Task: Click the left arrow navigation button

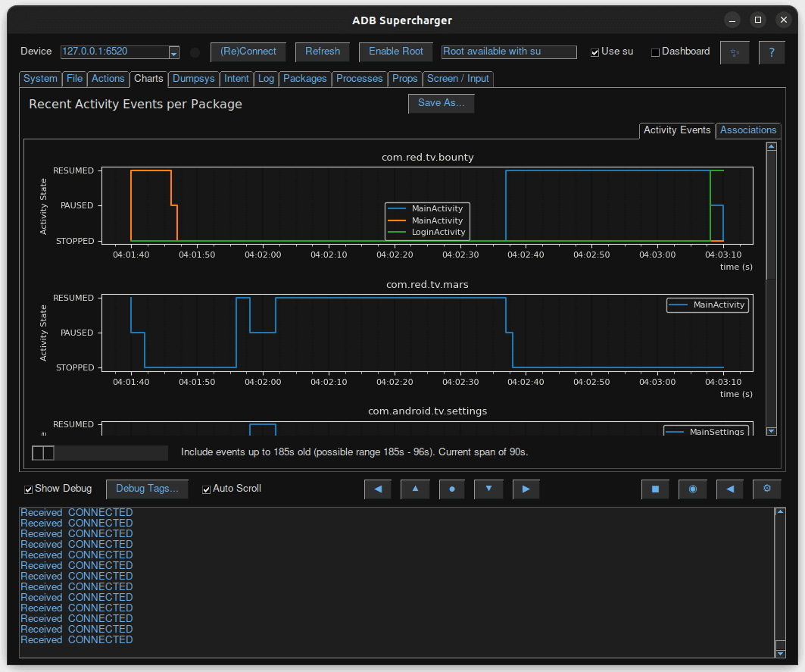Action: (378, 489)
